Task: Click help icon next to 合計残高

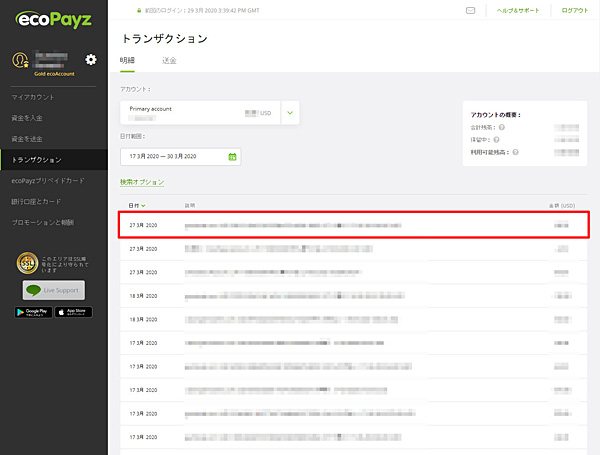Action: pyautogui.click(x=502, y=127)
